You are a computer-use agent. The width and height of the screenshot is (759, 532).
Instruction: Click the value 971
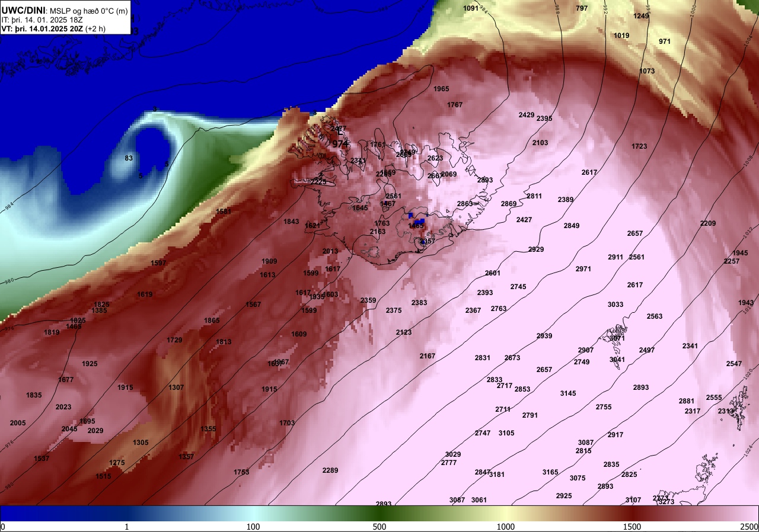point(665,41)
